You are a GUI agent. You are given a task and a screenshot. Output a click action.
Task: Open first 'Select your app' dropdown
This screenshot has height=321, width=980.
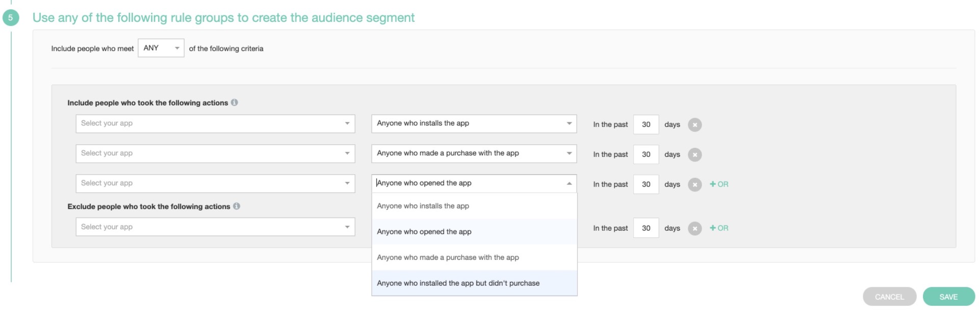(x=215, y=124)
